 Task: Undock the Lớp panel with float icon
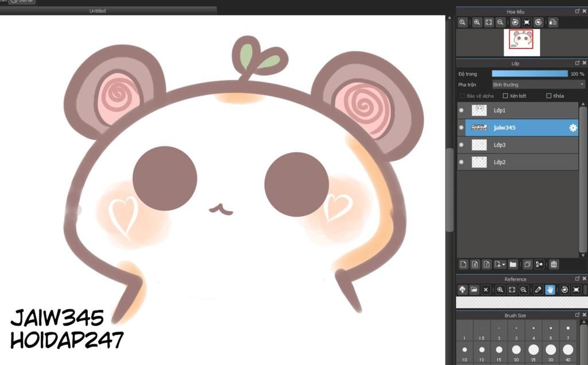click(577, 63)
